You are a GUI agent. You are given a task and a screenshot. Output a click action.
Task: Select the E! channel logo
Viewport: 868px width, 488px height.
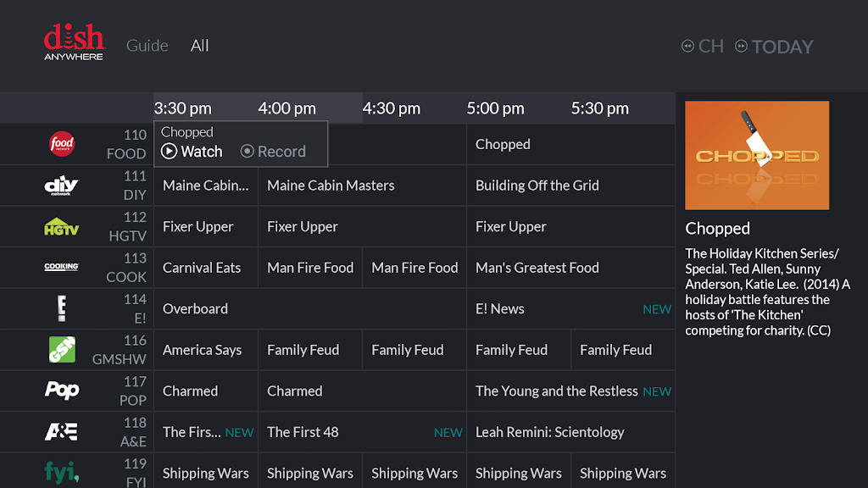[61, 308]
